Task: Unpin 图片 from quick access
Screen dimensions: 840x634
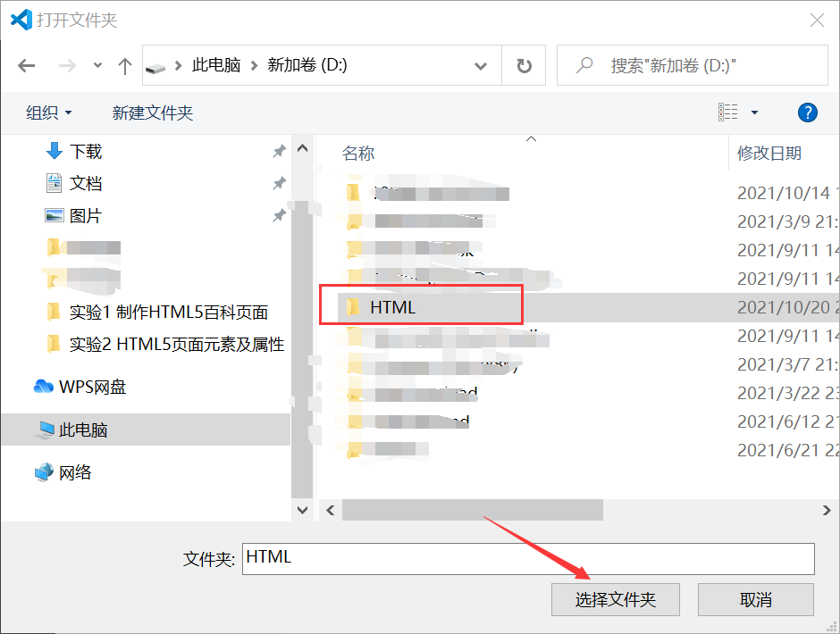Action: click(278, 215)
